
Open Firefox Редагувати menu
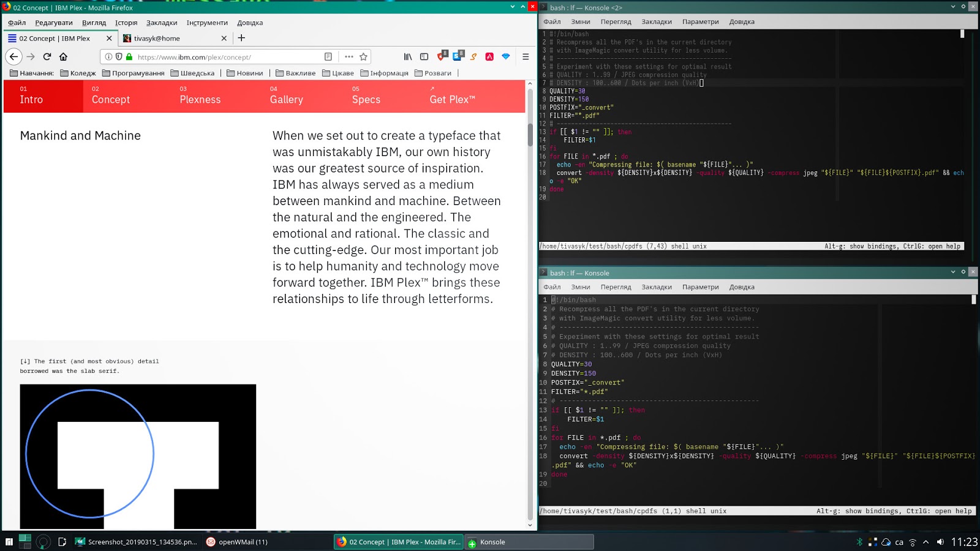click(54, 23)
